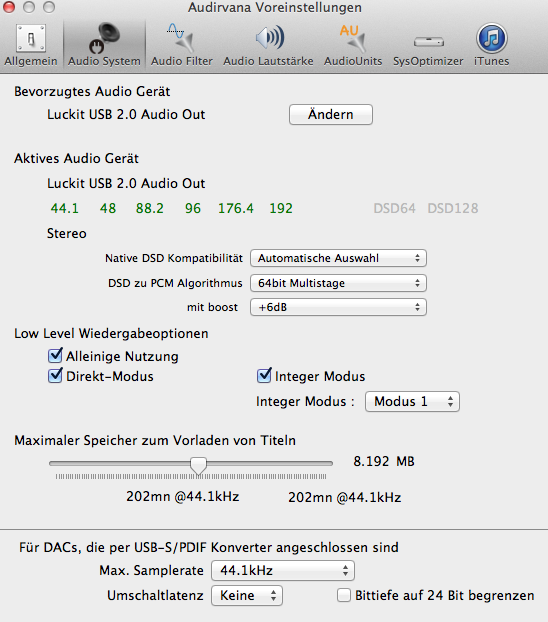Click the 8.192 MB memory value

(x=384, y=461)
